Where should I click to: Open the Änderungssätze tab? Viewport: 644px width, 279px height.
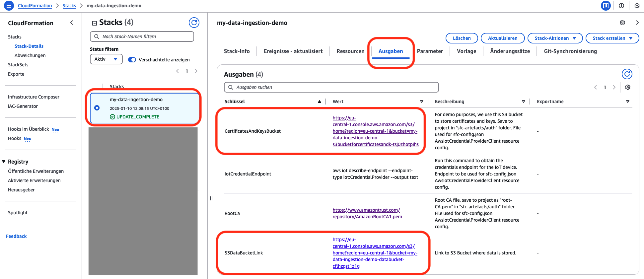510,51
